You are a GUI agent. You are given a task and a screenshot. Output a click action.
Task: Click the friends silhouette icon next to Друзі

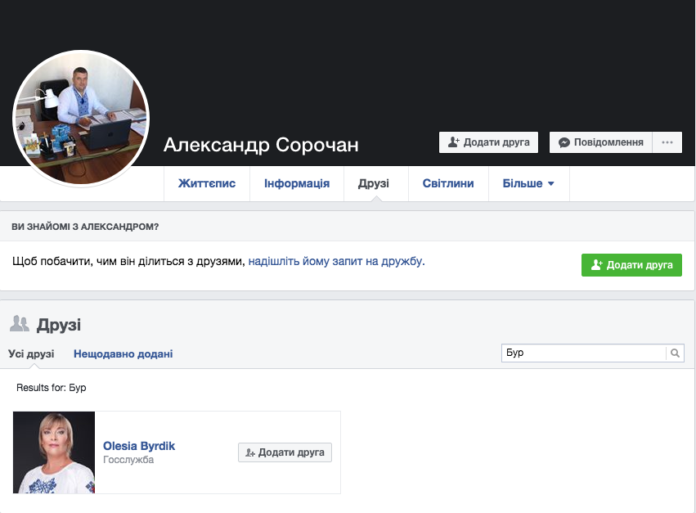[20, 324]
